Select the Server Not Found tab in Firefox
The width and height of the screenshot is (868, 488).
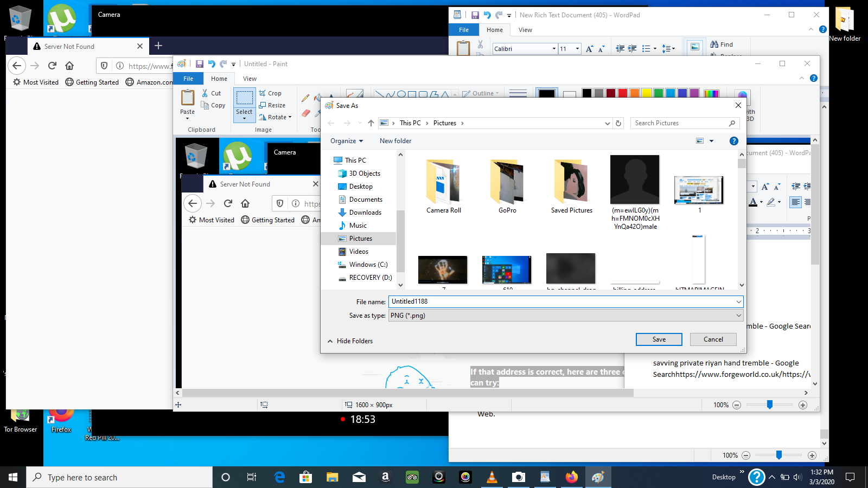pos(87,47)
